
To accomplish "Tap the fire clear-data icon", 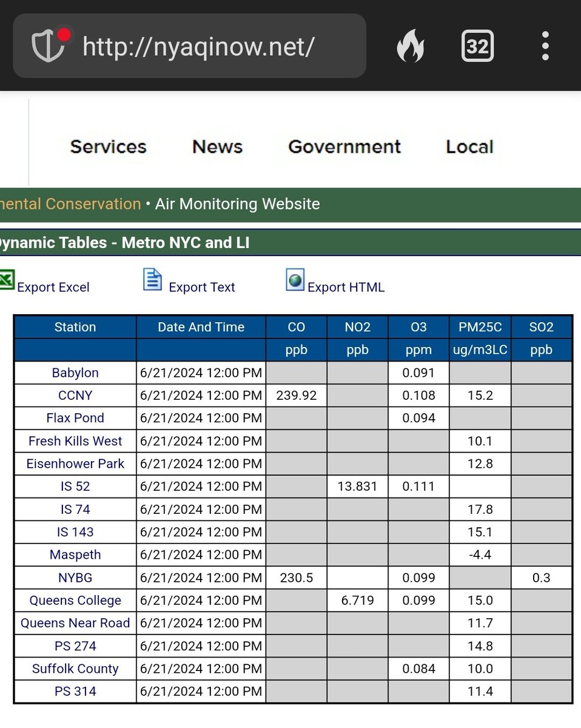I will [411, 46].
